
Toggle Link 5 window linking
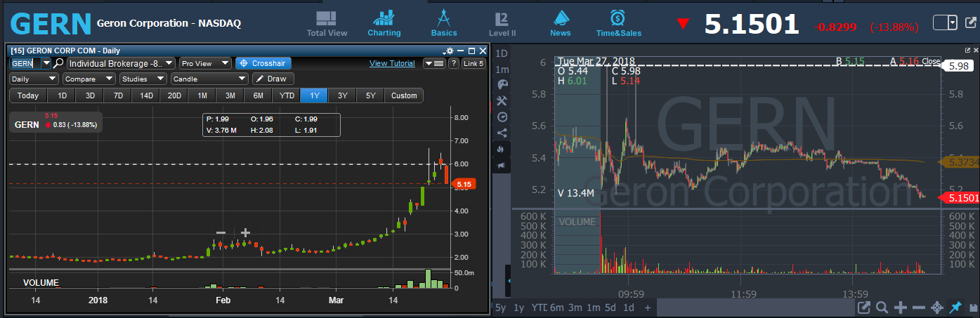(x=474, y=63)
